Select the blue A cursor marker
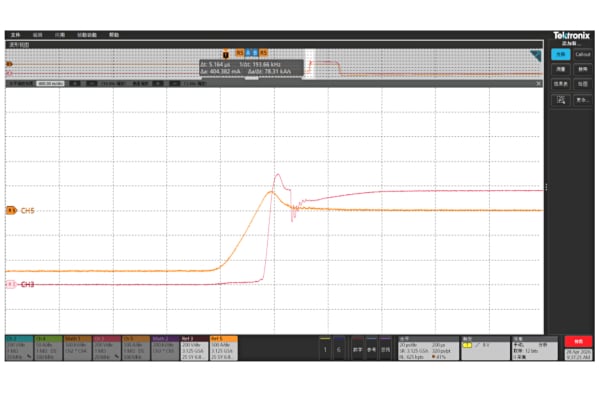The width and height of the screenshot is (600, 400). tap(248, 53)
